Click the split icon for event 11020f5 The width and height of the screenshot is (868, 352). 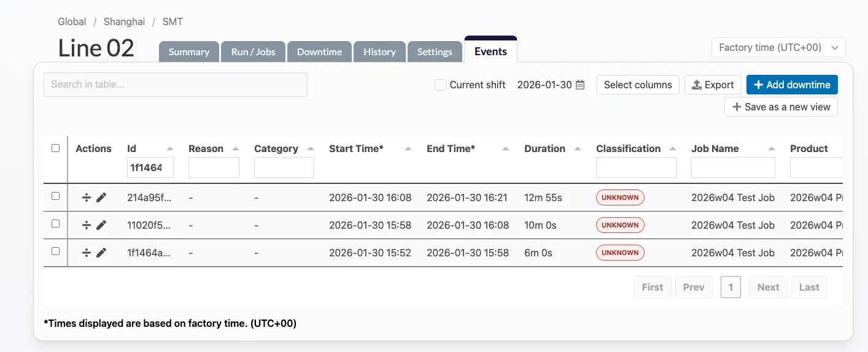[x=87, y=225]
